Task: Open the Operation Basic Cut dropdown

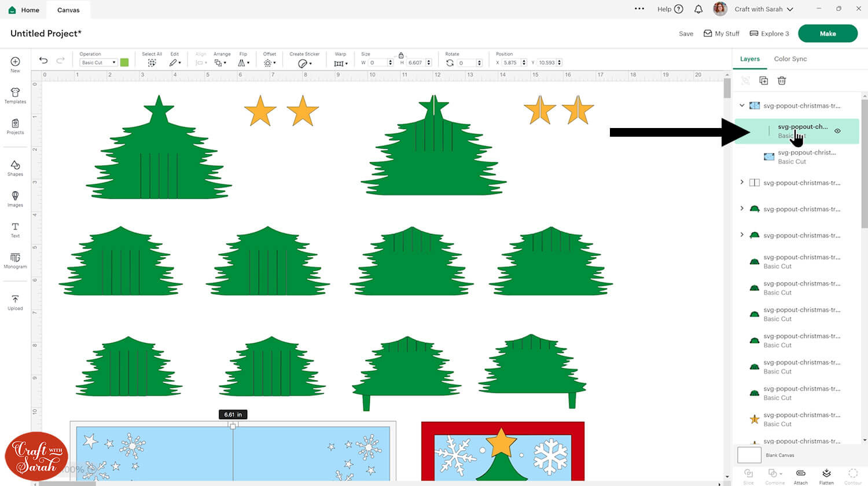Action: click(x=98, y=63)
